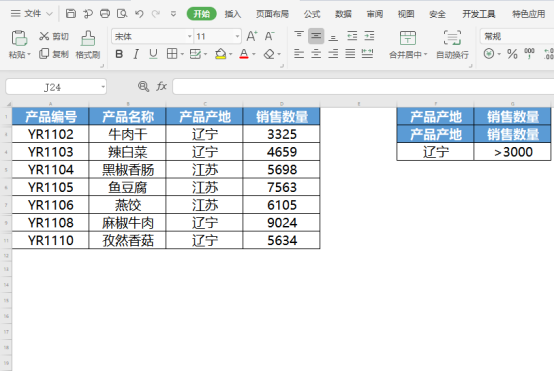The height and width of the screenshot is (372, 554).
Task: Click the Increase font size icon
Action: click(x=252, y=36)
